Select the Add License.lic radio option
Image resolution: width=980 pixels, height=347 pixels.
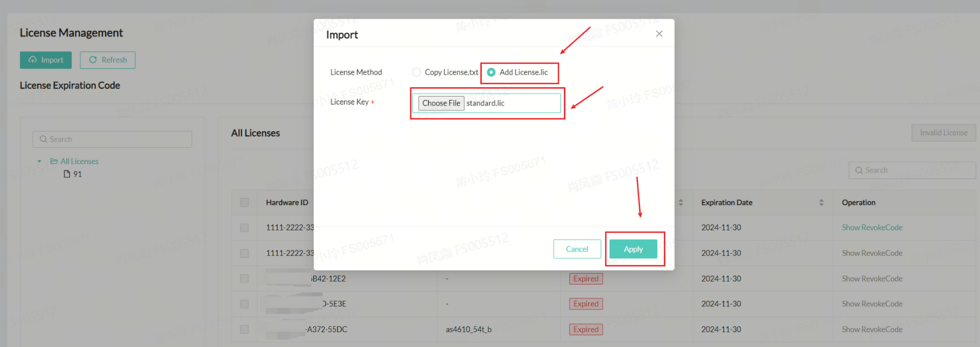pyautogui.click(x=491, y=72)
